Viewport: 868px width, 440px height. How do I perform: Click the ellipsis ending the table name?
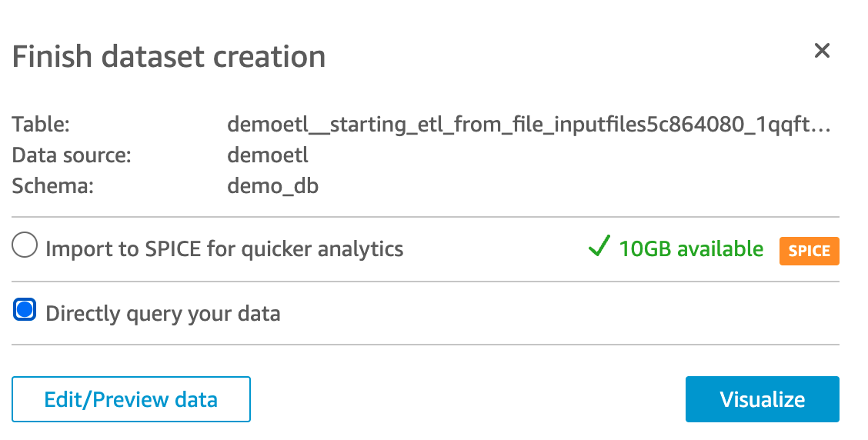(822, 126)
